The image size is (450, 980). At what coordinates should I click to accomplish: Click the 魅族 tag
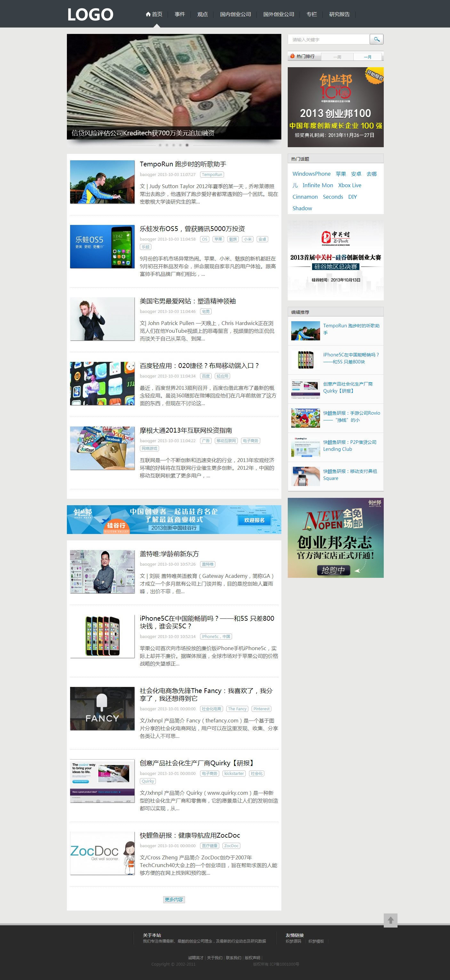[233, 239]
